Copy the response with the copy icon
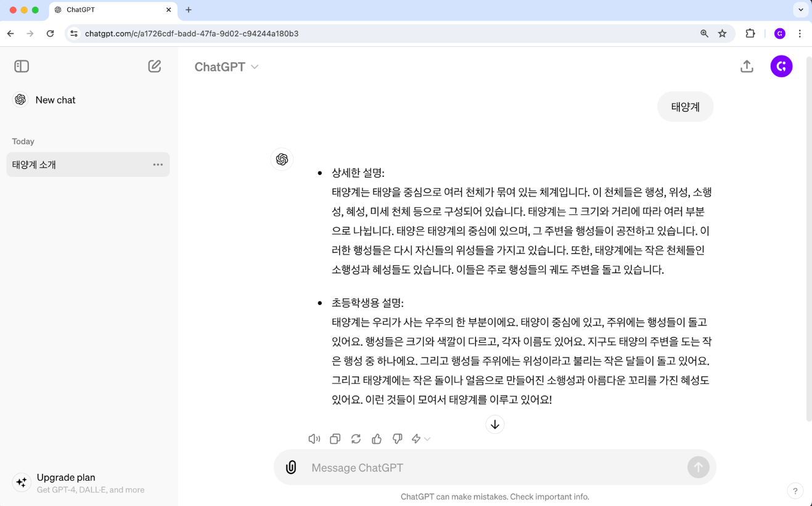 [x=335, y=439]
